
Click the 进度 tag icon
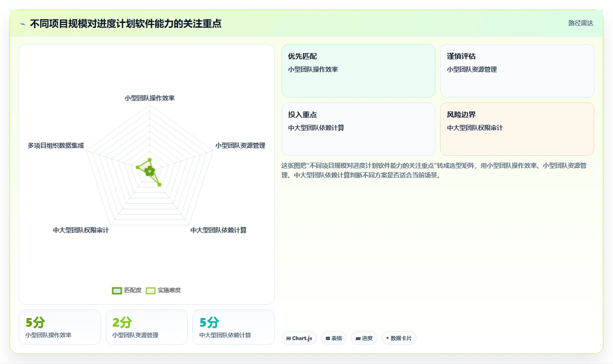coord(358,338)
